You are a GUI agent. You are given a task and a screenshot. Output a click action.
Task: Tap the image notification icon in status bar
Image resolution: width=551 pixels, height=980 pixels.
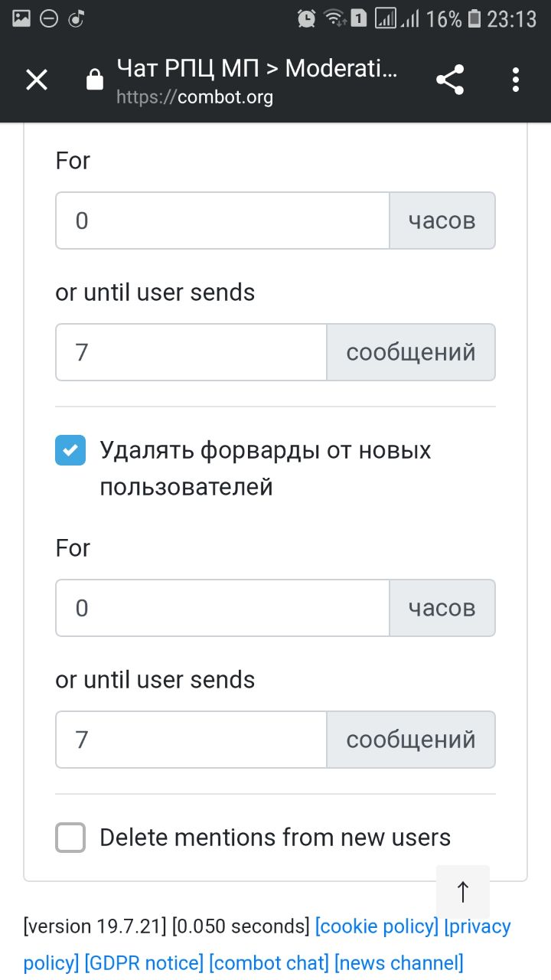click(21, 18)
